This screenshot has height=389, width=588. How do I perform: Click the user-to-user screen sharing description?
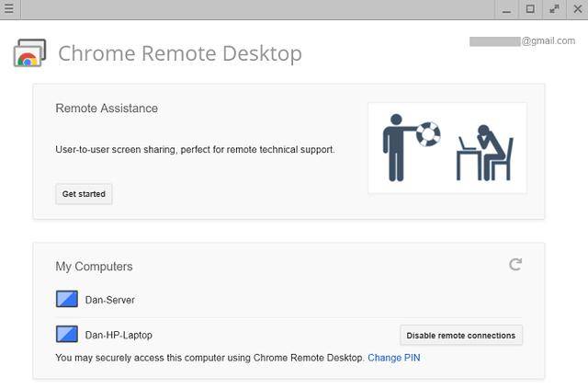(195, 149)
